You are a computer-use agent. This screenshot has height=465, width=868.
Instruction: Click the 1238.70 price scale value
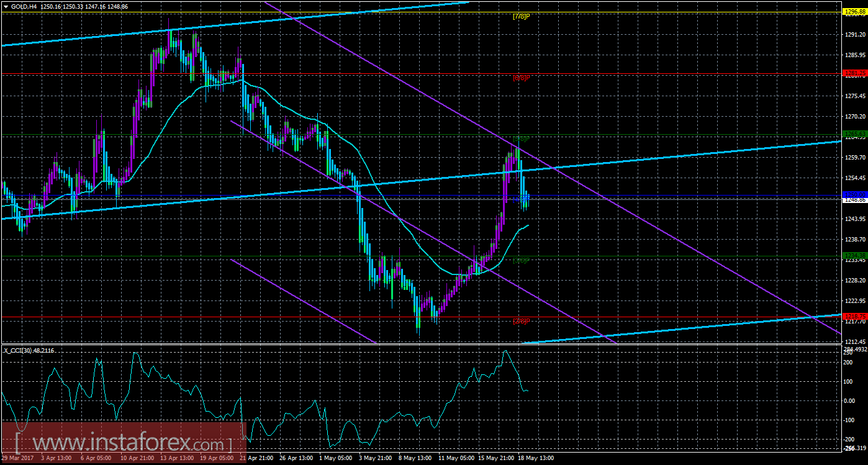tap(856, 240)
